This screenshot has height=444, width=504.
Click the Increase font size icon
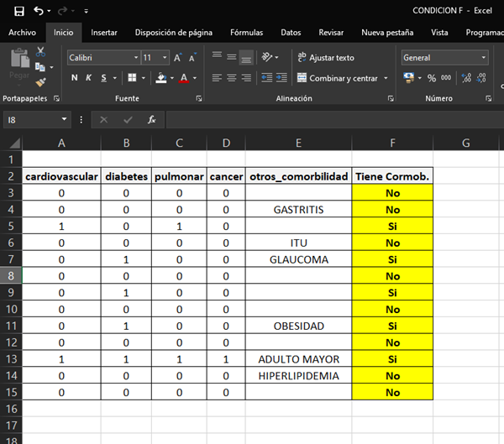(178, 58)
